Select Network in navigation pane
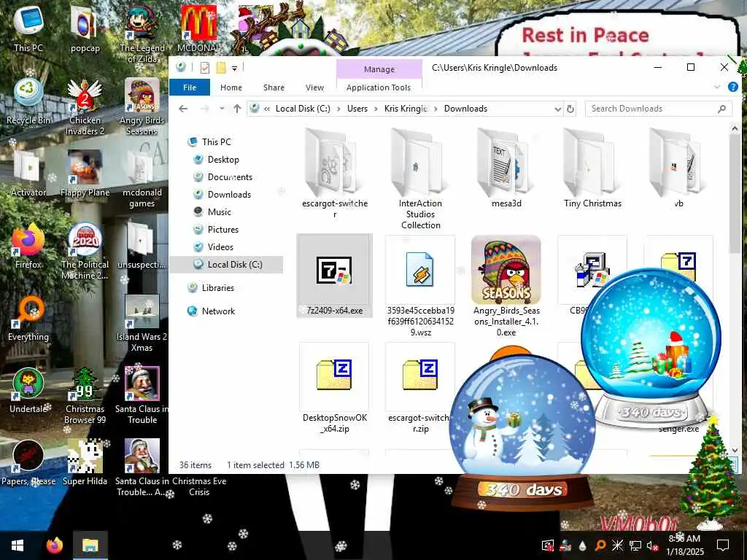This screenshot has height=560, width=747. point(218,311)
